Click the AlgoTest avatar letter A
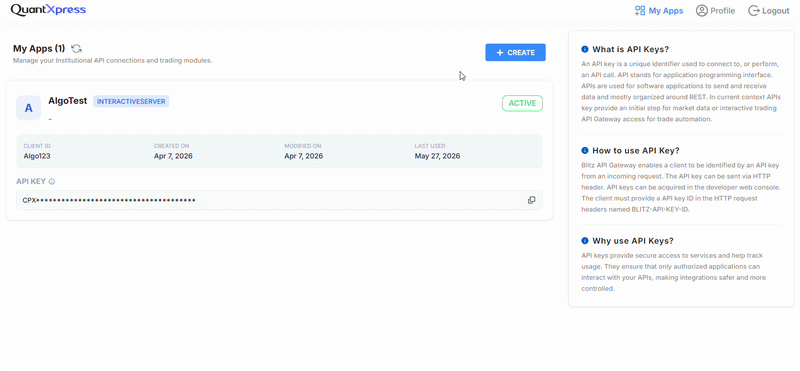The image size is (800, 371). click(29, 108)
